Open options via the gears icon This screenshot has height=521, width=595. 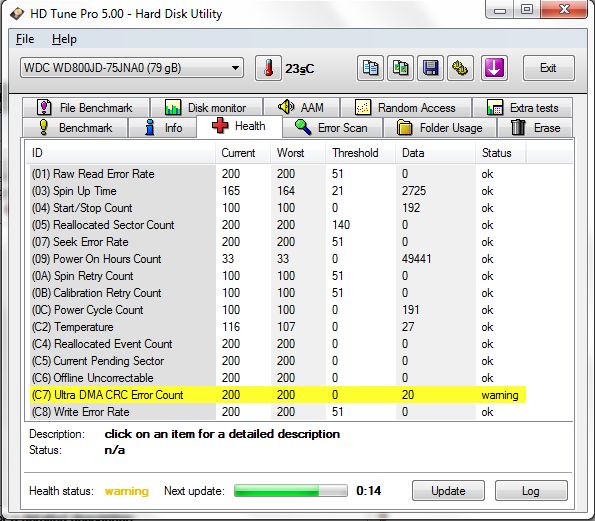[x=460, y=68]
